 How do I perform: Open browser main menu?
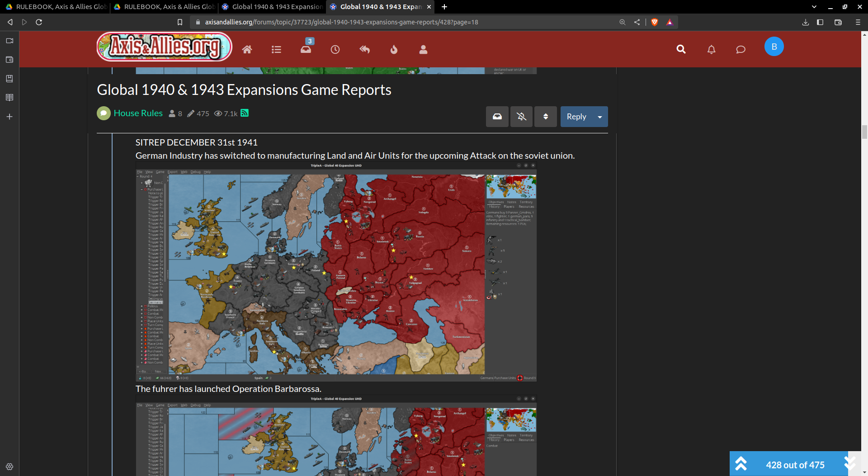(858, 22)
